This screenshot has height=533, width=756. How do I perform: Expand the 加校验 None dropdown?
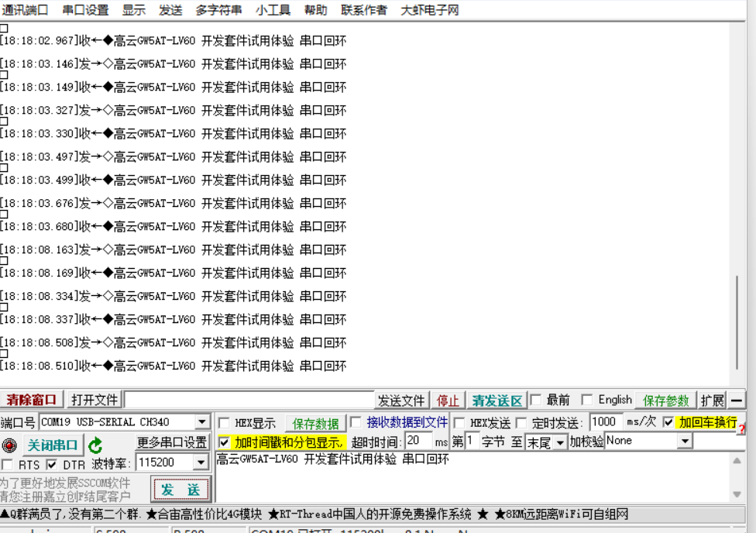coord(685,441)
